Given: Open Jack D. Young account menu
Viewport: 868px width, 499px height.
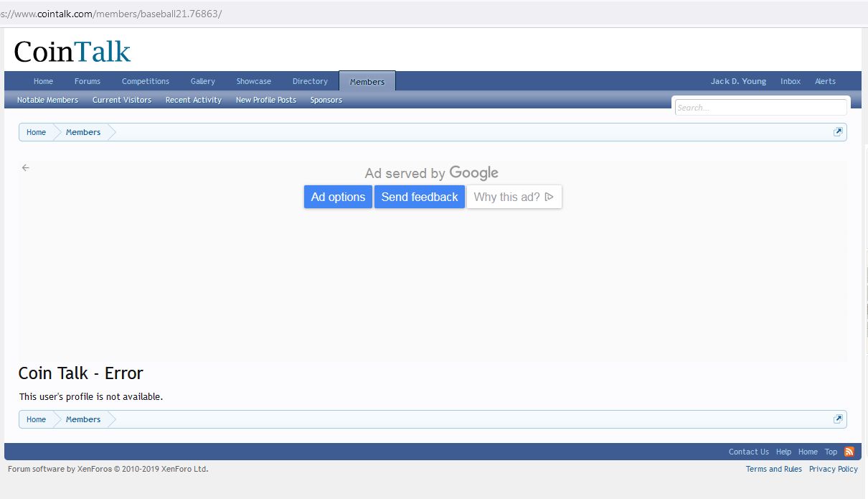Looking at the screenshot, I should (738, 81).
